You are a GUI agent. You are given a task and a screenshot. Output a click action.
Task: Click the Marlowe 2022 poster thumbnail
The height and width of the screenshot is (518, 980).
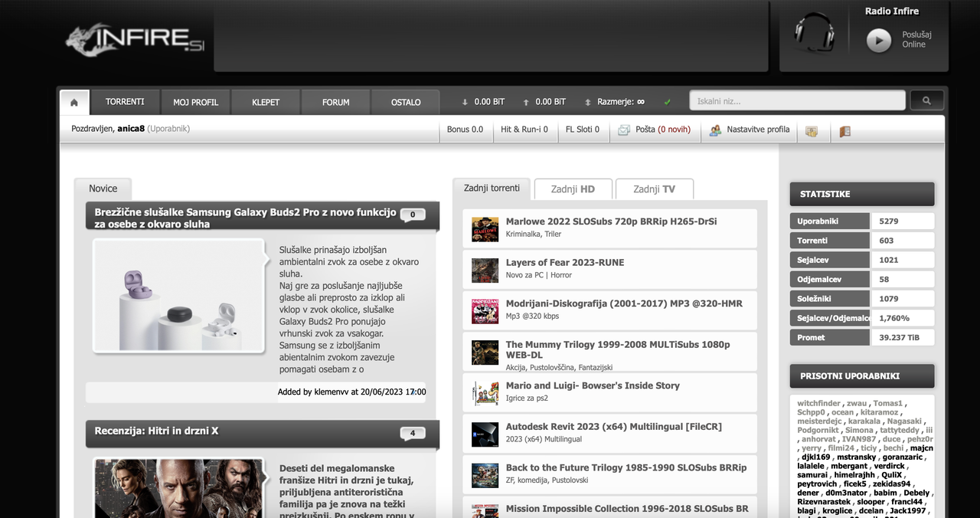(485, 229)
